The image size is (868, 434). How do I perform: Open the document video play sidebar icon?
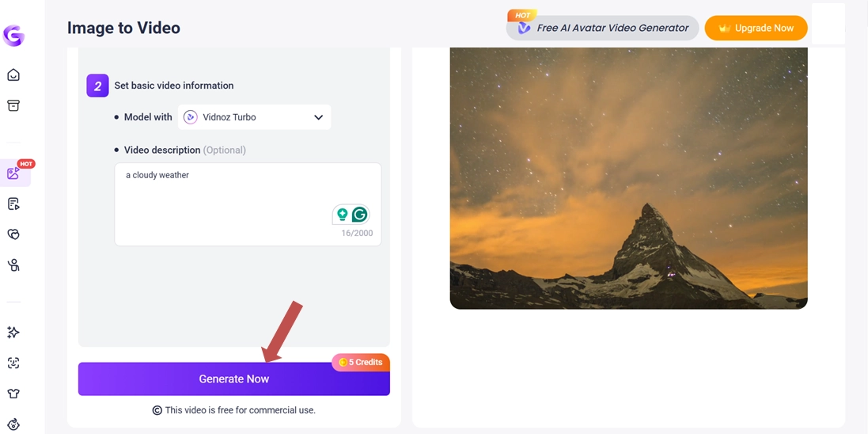click(13, 204)
